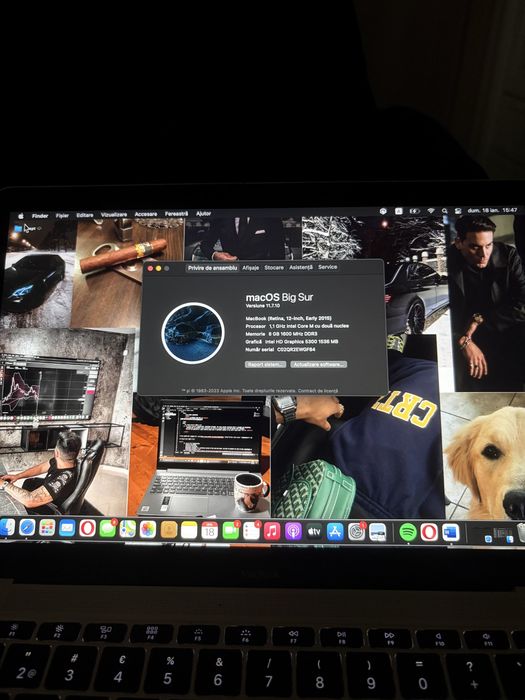Click the Actualizare software button
Viewport: 525px width, 700px height.
coord(319,364)
